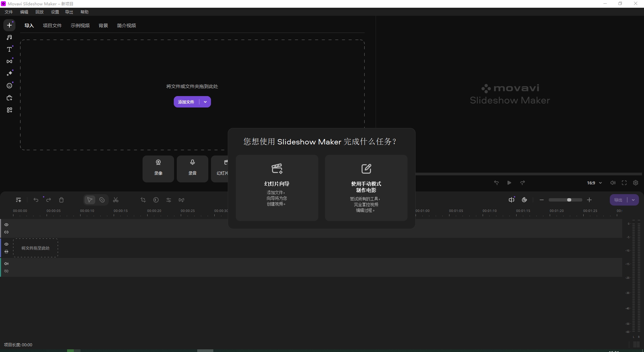
Task: Delete selected clip with trash icon
Action: [61, 200]
